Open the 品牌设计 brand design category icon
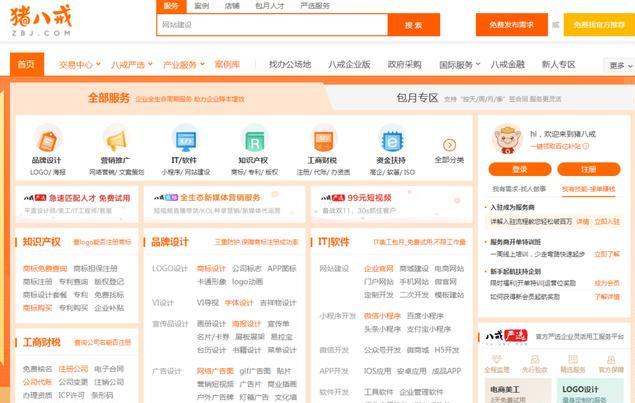The width and height of the screenshot is (635, 403). point(46,138)
